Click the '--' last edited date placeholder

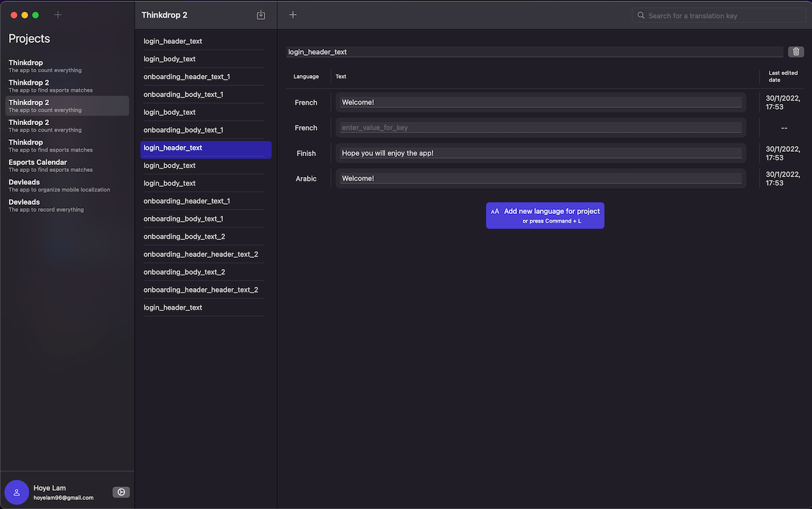(x=784, y=128)
